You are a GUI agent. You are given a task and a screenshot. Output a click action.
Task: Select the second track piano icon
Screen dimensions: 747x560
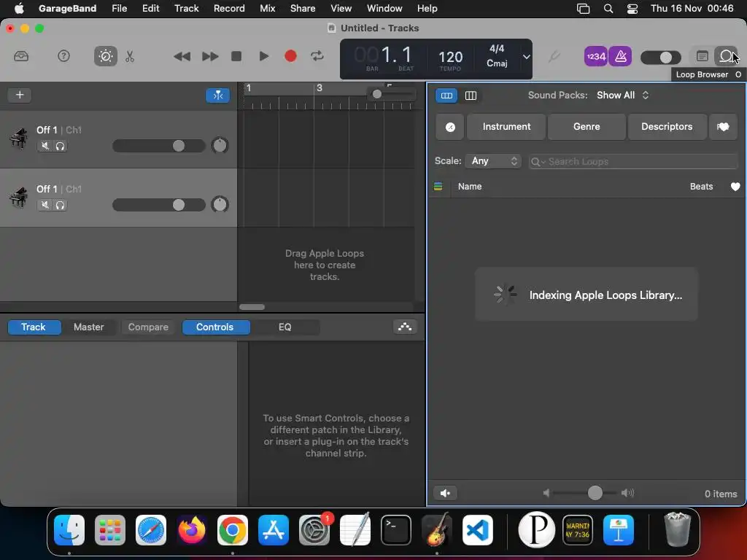click(x=18, y=198)
